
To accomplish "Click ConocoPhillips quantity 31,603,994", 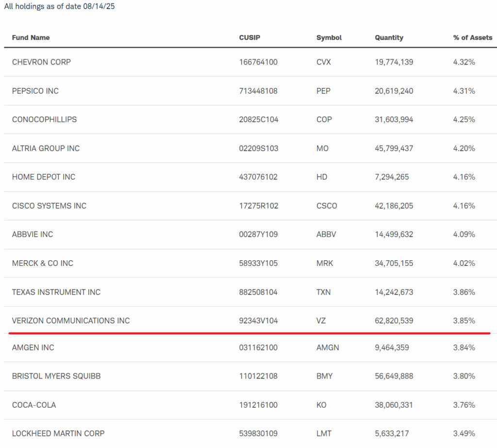I will point(394,119).
